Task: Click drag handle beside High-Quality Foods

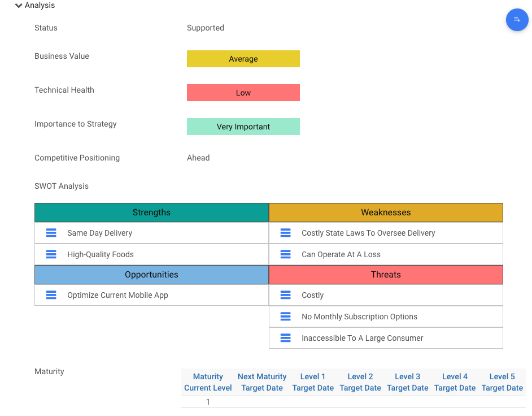Action: coord(51,254)
